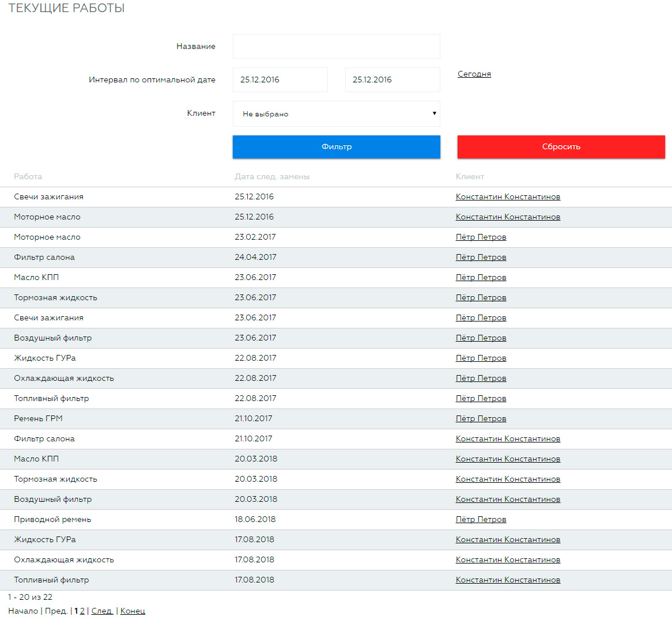Click the Название text input field
672x624 pixels.
coord(336,46)
